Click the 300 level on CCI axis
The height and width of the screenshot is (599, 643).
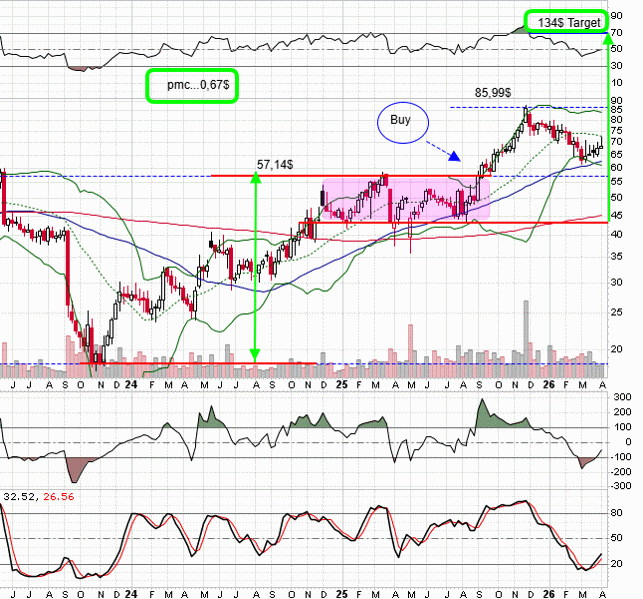click(x=621, y=398)
